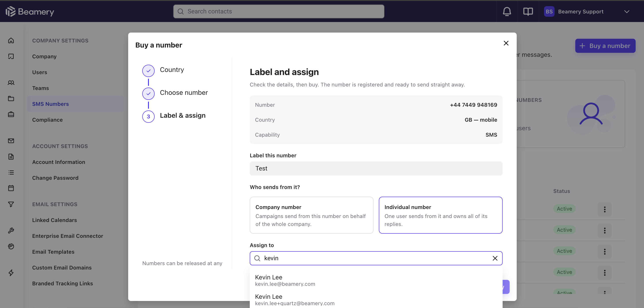Open the funnel filter sidebar icon
Image resolution: width=644 pixels, height=308 pixels.
(x=11, y=204)
